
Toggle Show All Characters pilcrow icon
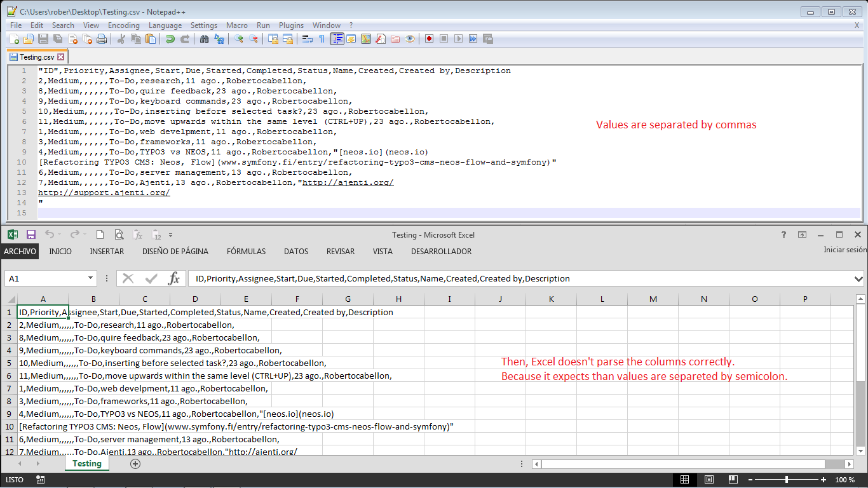(x=322, y=39)
